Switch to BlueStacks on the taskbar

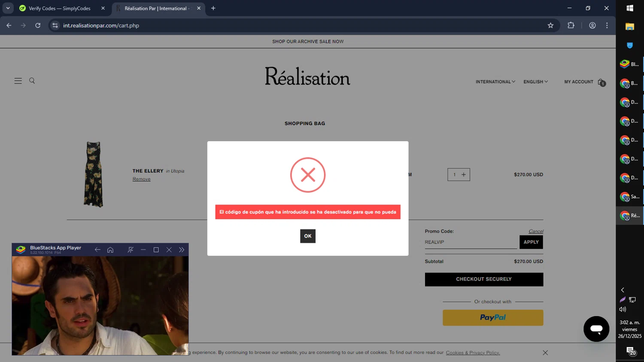pos(630,64)
